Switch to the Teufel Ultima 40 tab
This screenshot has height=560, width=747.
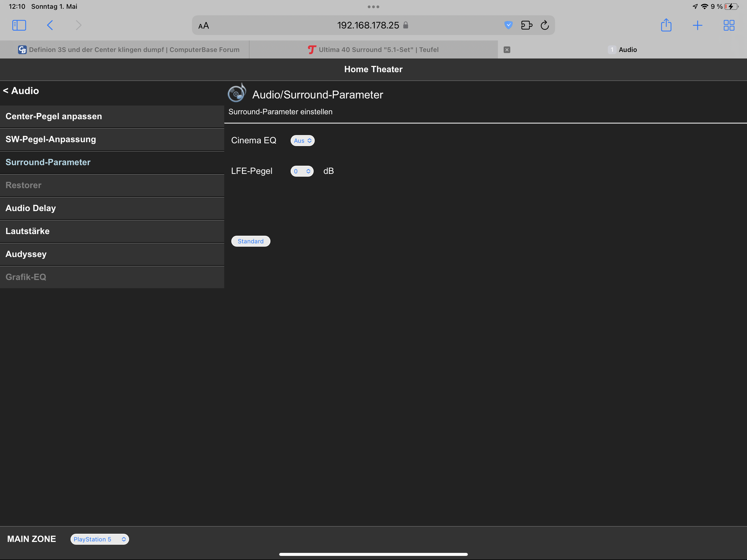click(373, 50)
